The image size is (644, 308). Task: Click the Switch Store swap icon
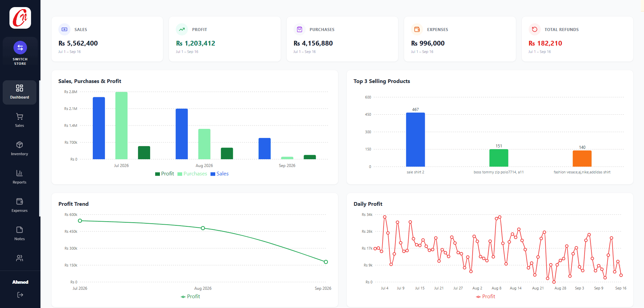(x=20, y=48)
